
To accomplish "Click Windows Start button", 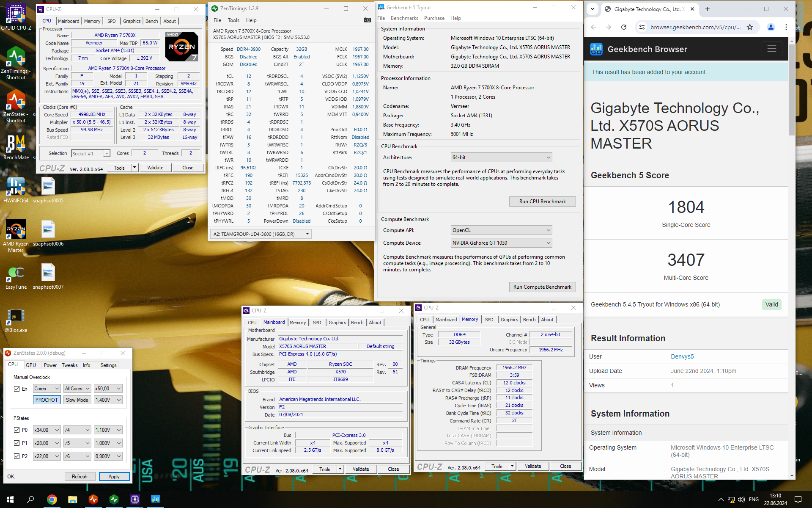I will tap(10, 500).
